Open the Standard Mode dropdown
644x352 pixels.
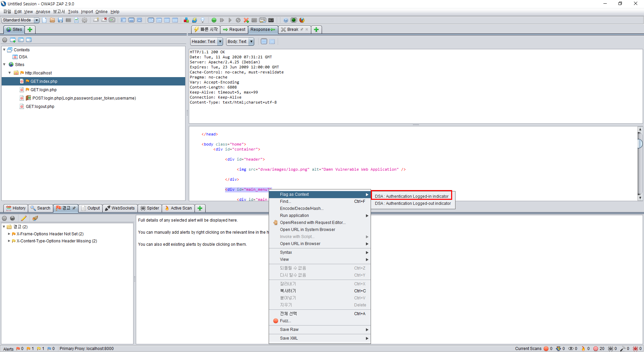(20, 20)
